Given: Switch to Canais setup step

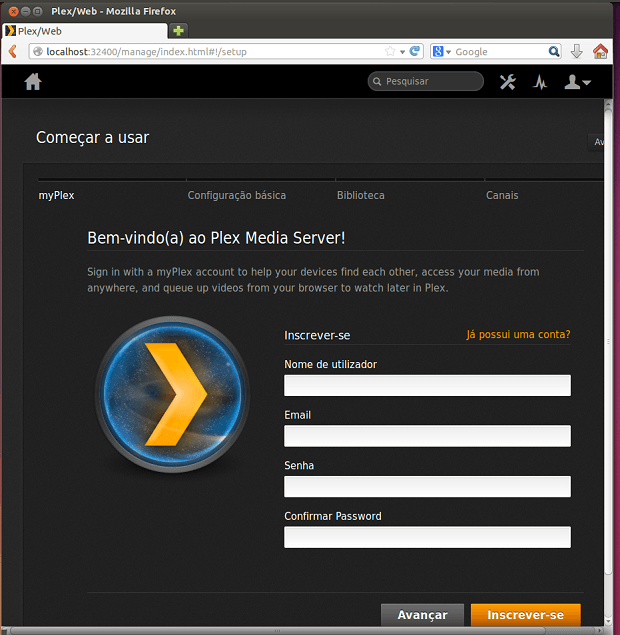Looking at the screenshot, I should pyautogui.click(x=502, y=195).
